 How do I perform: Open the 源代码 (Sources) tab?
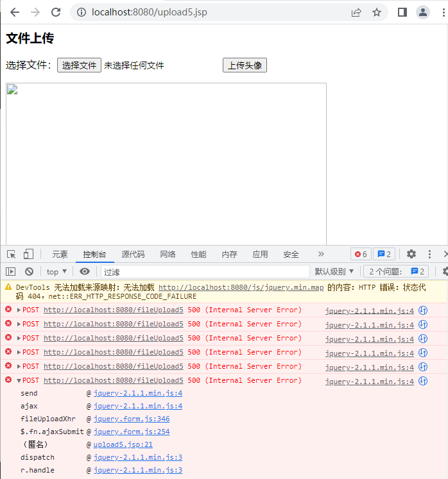pos(133,254)
